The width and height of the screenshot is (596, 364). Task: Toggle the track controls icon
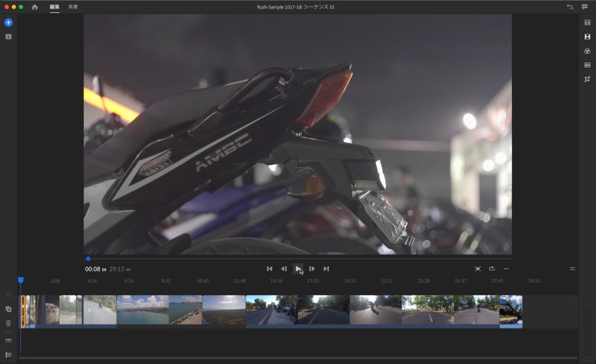(8, 340)
